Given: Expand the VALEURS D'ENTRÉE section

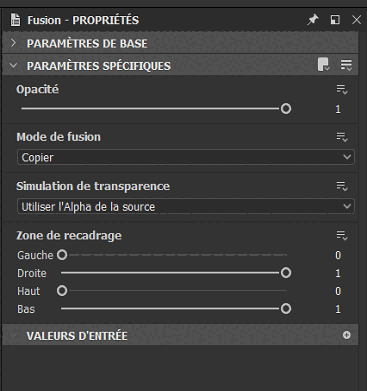Looking at the screenshot, I should click(13, 335).
